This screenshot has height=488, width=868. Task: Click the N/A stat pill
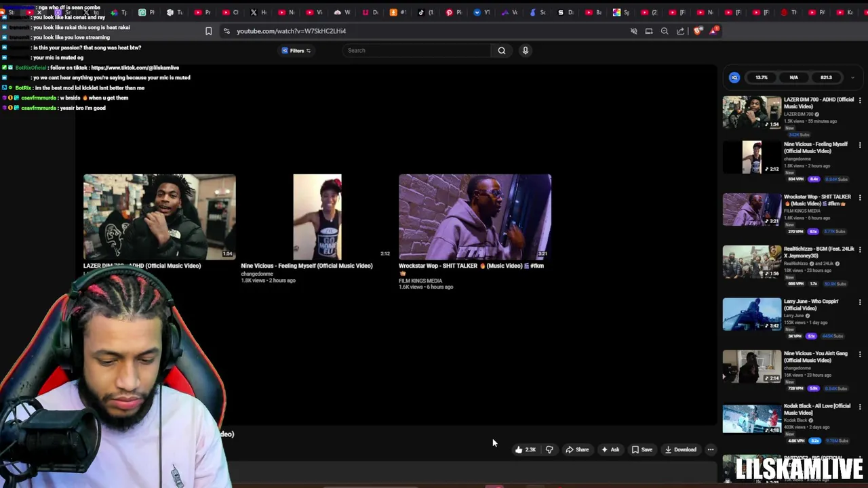[x=793, y=77]
